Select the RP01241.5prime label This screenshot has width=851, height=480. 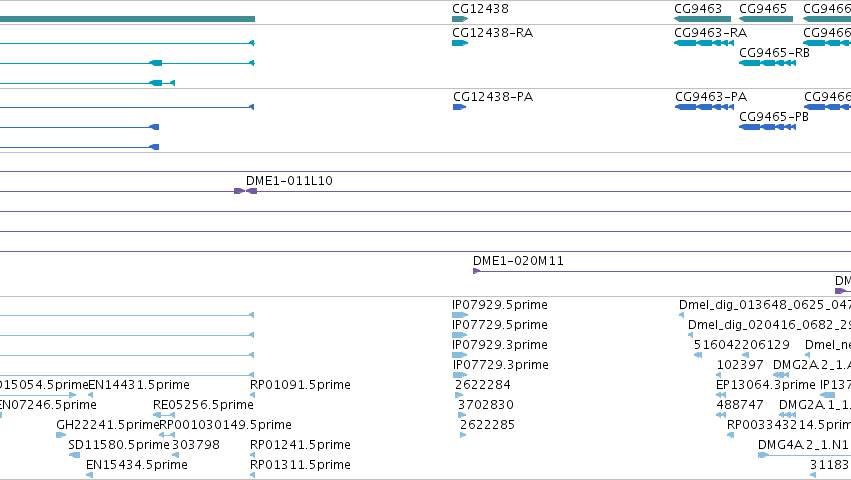point(300,445)
